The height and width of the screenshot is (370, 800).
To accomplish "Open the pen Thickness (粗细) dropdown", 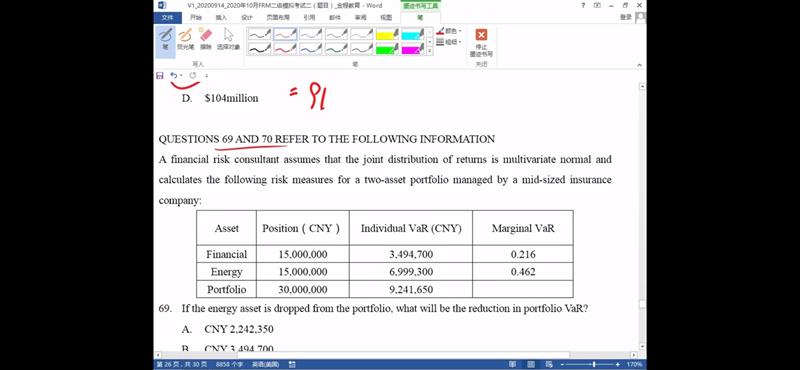I will [449, 42].
